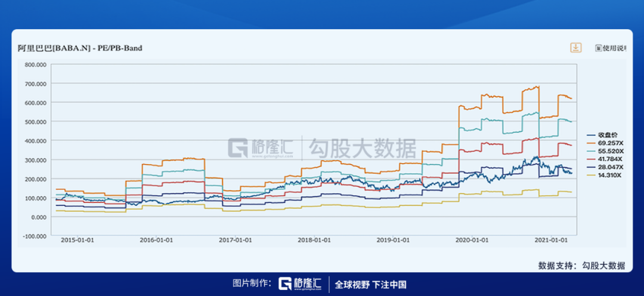Click the 格隆汇 logo in the footer

pyautogui.click(x=300, y=283)
